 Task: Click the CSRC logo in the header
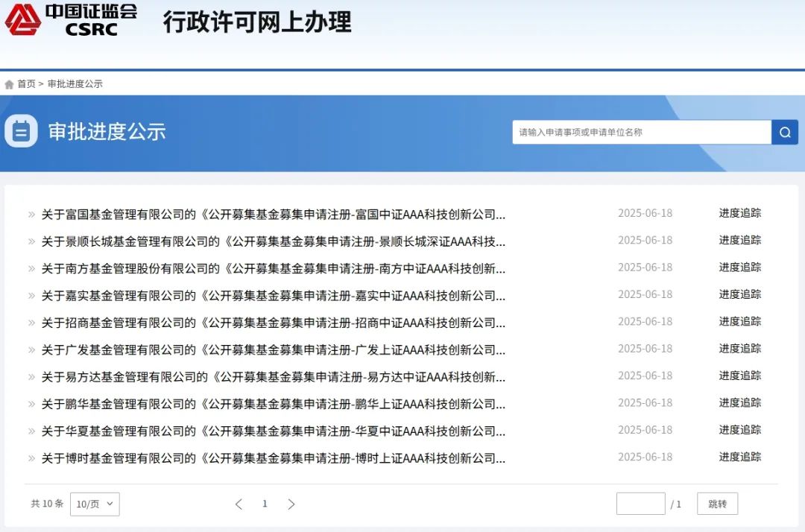point(72,20)
